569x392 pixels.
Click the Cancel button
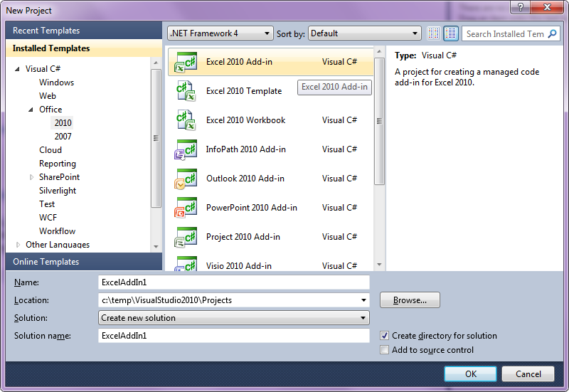[x=528, y=374]
